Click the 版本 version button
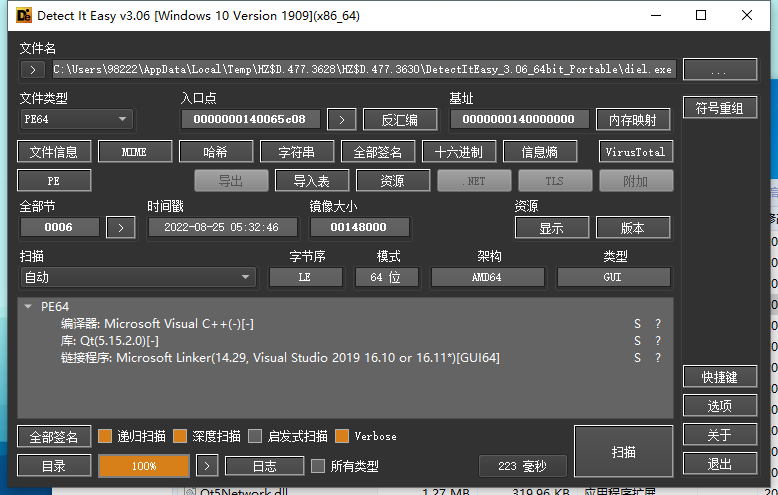This screenshot has width=778, height=495. click(x=633, y=228)
